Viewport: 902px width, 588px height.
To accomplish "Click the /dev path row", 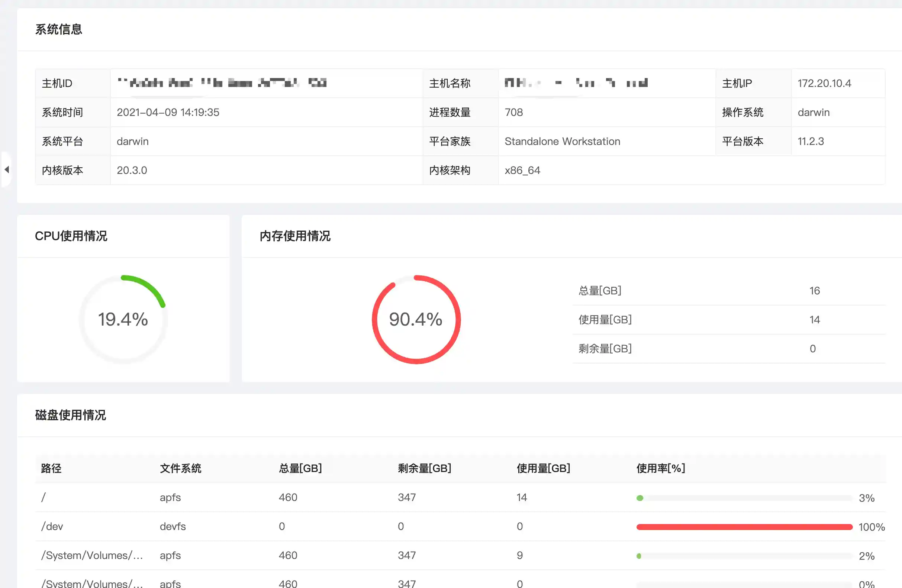I will point(52,526).
